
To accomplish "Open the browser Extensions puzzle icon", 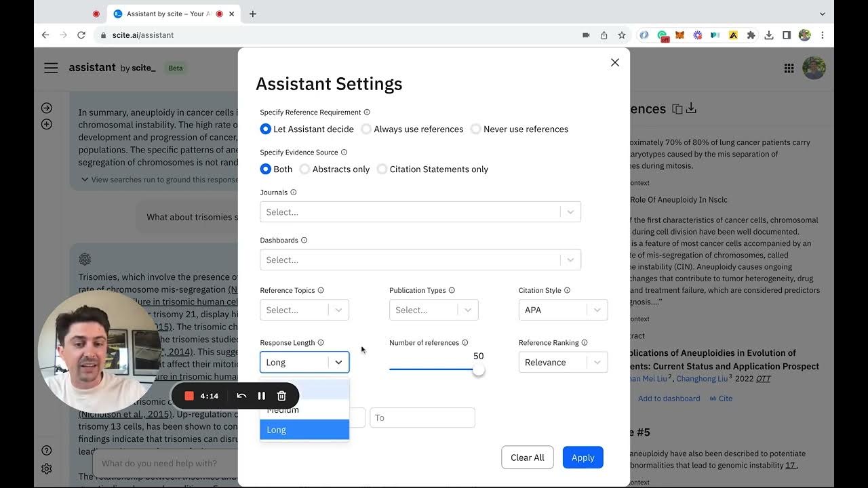I will (751, 35).
